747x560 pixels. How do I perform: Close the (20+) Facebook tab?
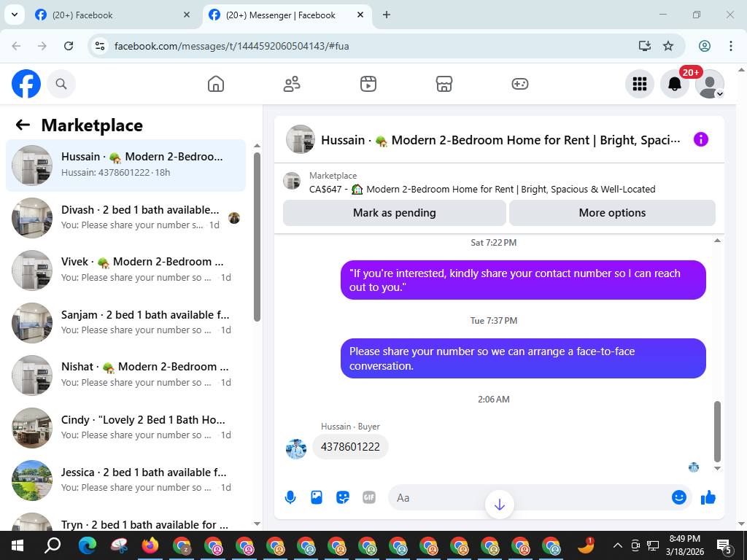tap(187, 15)
